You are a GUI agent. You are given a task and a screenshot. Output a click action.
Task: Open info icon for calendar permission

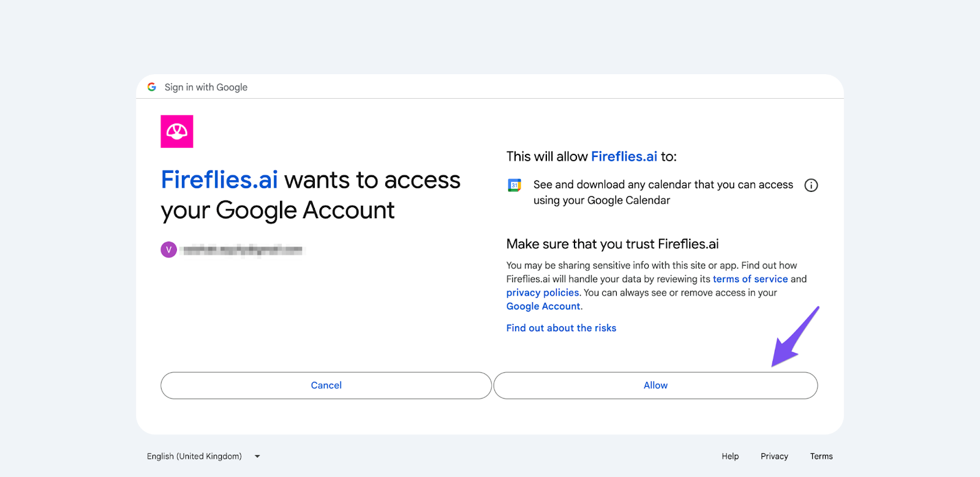point(811,185)
